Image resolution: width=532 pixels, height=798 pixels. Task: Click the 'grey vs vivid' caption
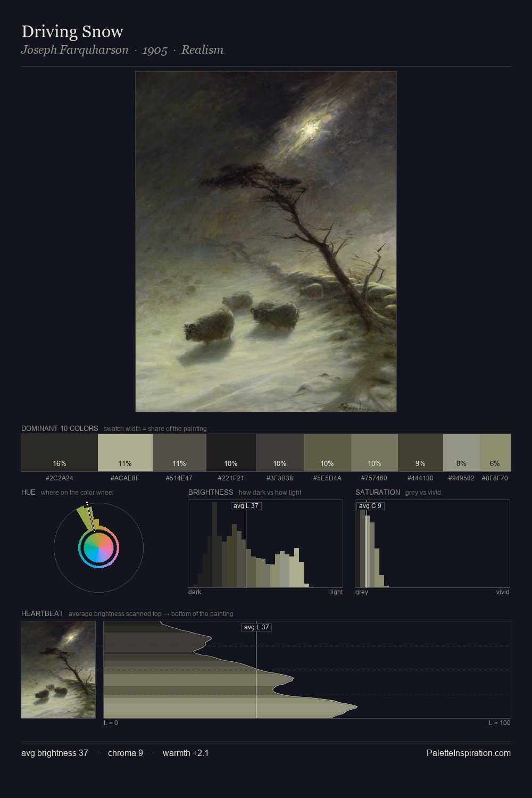pyautogui.click(x=423, y=493)
